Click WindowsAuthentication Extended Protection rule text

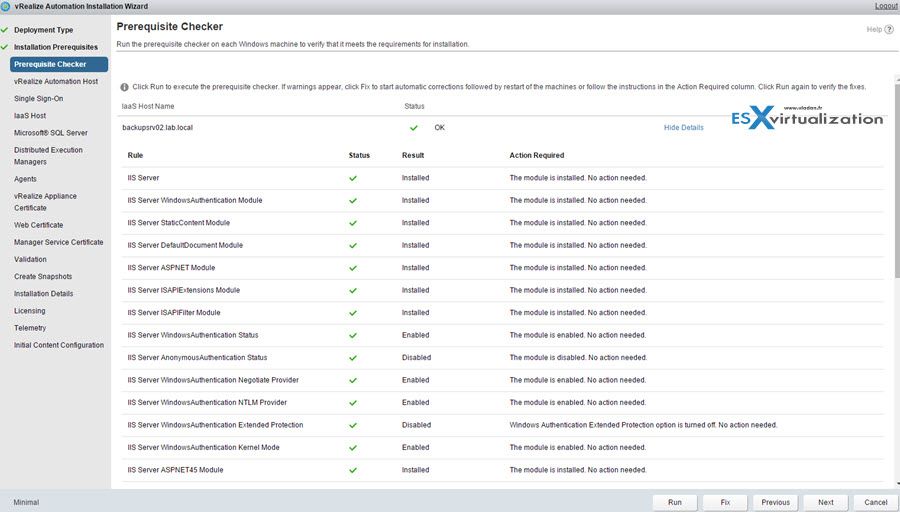point(215,425)
